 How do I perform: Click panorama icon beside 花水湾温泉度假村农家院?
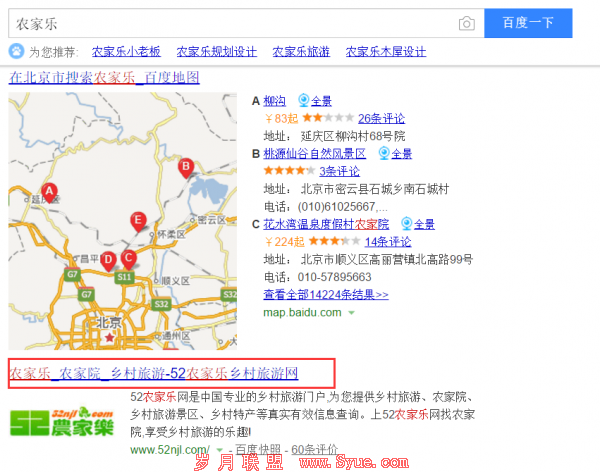coord(407,223)
